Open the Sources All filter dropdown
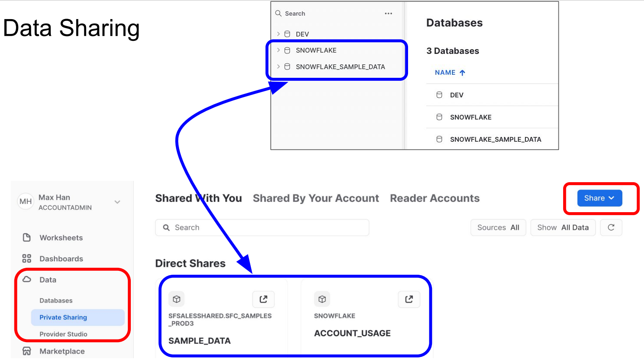 click(498, 227)
